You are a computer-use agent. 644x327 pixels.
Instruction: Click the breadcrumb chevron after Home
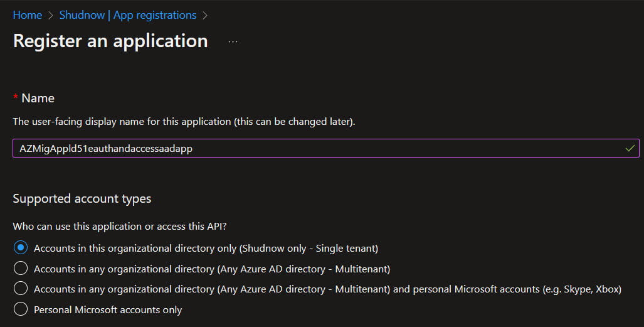click(51, 16)
